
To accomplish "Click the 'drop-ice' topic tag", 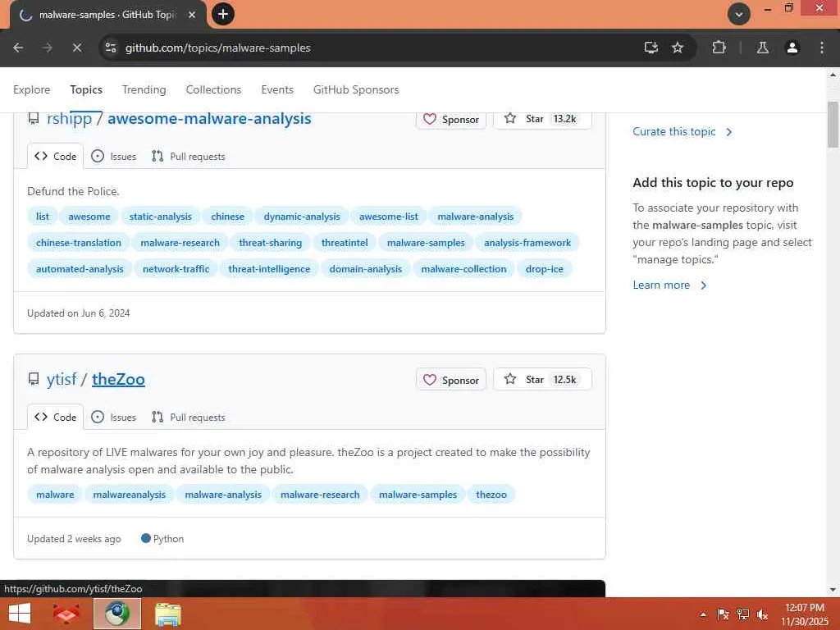I will 545,269.
